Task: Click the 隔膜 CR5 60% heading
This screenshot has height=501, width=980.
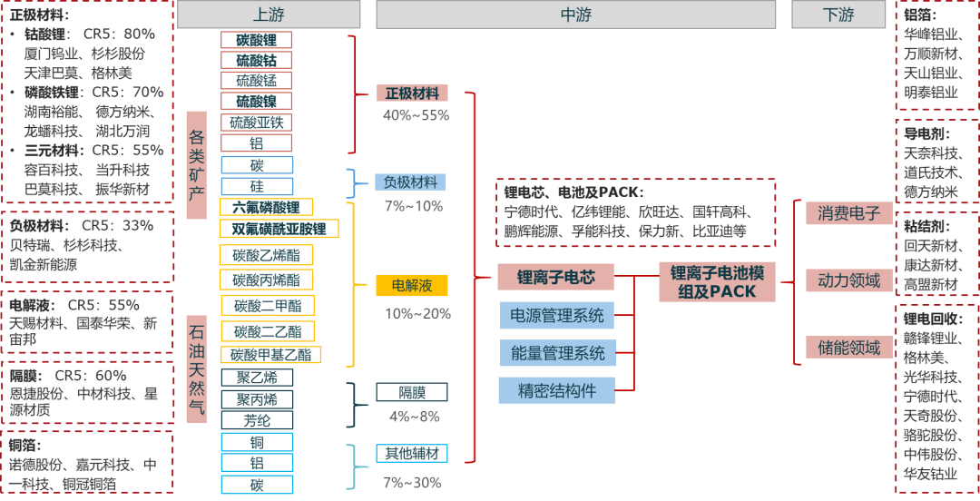Action: pyautogui.click(x=68, y=376)
